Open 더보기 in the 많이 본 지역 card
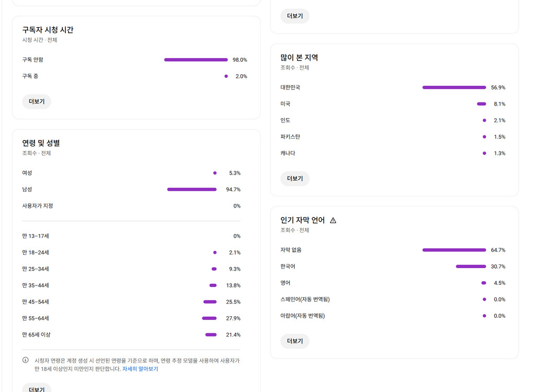 tap(294, 178)
